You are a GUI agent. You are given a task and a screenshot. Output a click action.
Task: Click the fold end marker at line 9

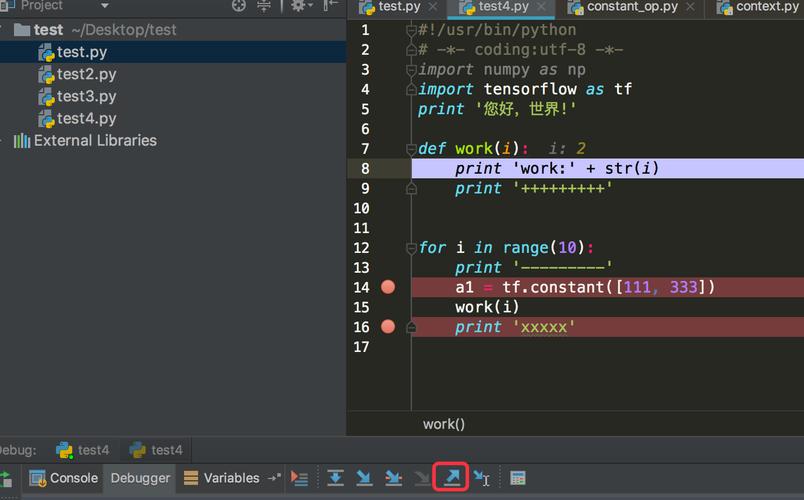(x=411, y=189)
